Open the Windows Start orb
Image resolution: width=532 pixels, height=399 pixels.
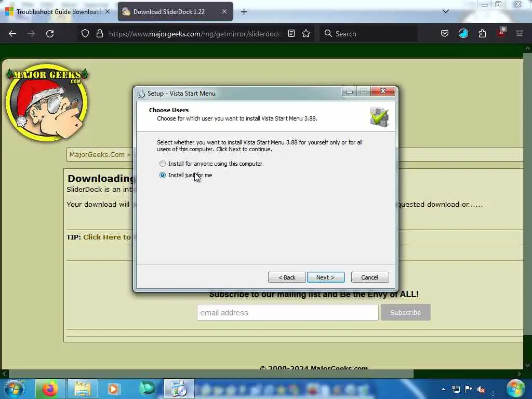14,389
